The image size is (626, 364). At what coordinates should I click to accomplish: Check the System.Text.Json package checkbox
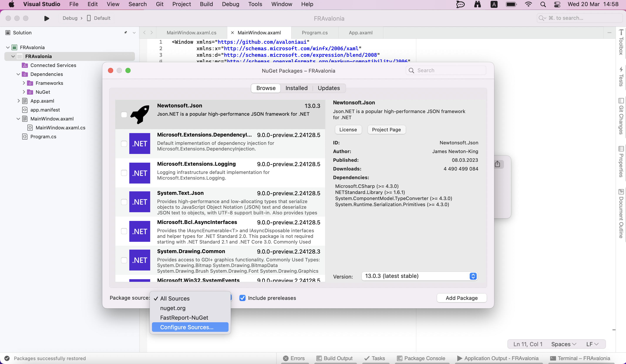coord(124,202)
